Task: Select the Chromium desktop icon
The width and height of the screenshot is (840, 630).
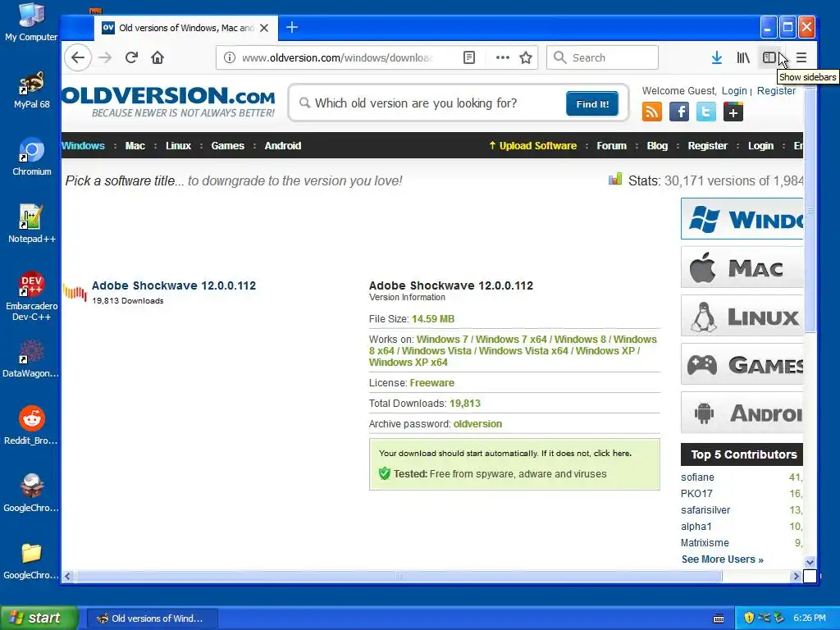Action: [x=32, y=157]
